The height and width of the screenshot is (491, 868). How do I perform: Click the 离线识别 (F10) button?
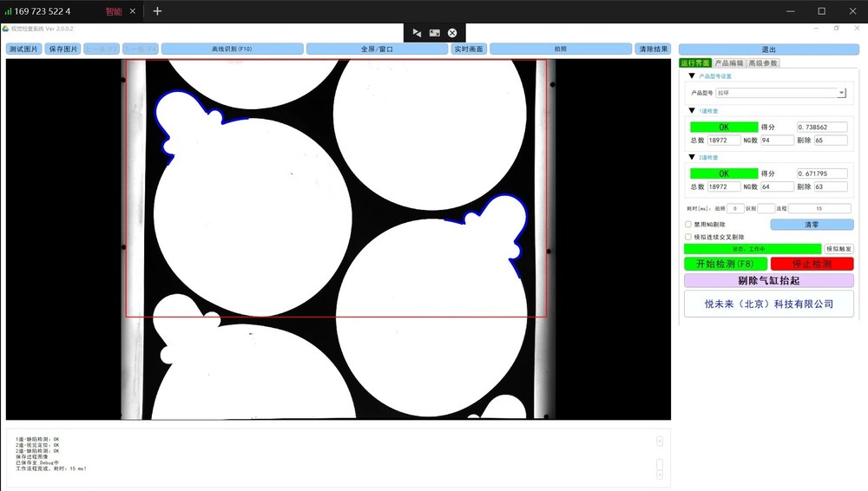tap(232, 49)
